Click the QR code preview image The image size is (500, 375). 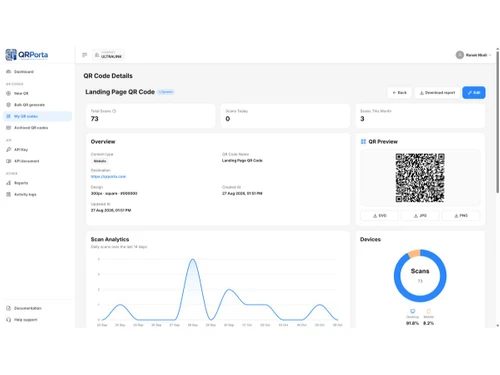[x=420, y=178]
